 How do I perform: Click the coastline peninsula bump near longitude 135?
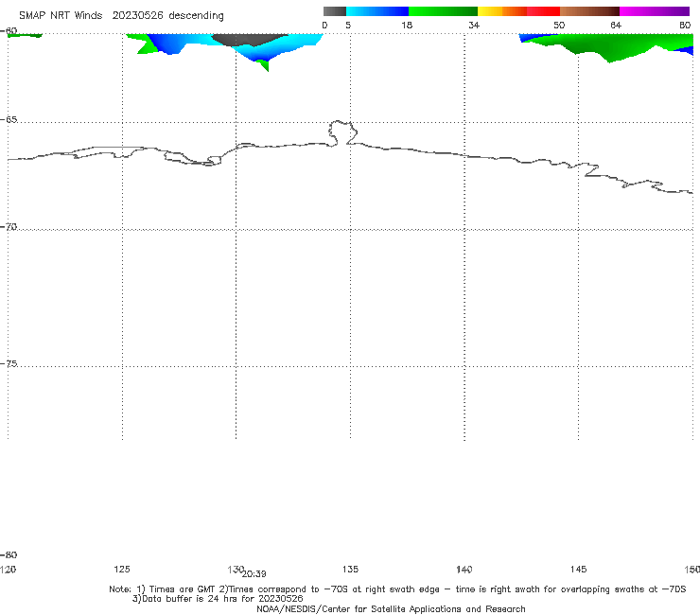click(x=342, y=132)
